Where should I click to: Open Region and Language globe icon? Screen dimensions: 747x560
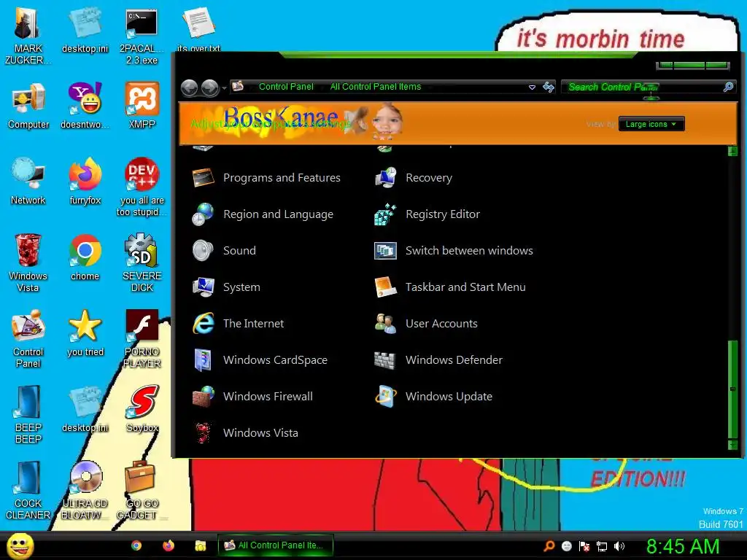click(x=203, y=214)
